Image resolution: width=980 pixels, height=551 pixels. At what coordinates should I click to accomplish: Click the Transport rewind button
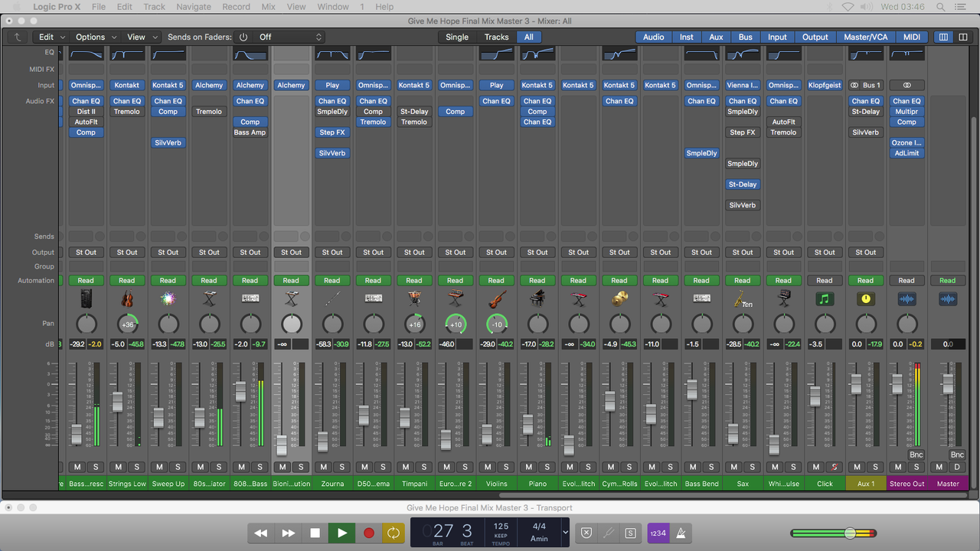click(x=261, y=533)
